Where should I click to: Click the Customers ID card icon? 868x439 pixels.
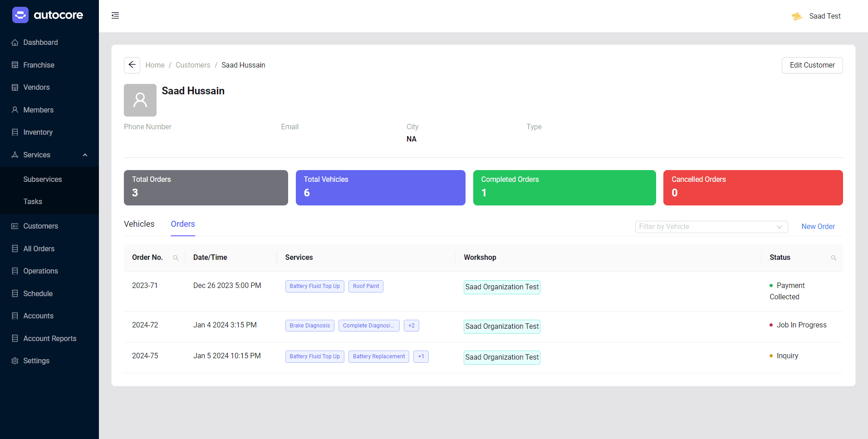(x=15, y=226)
